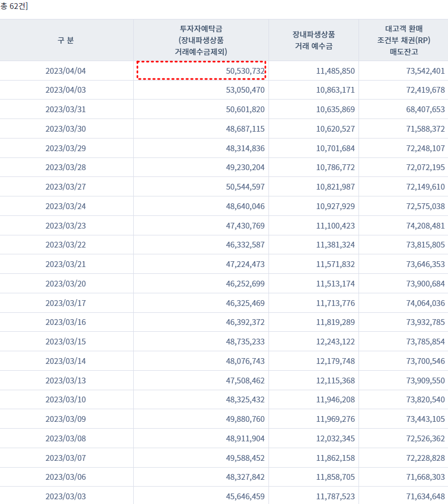Select the value 73,909,550

point(425,381)
